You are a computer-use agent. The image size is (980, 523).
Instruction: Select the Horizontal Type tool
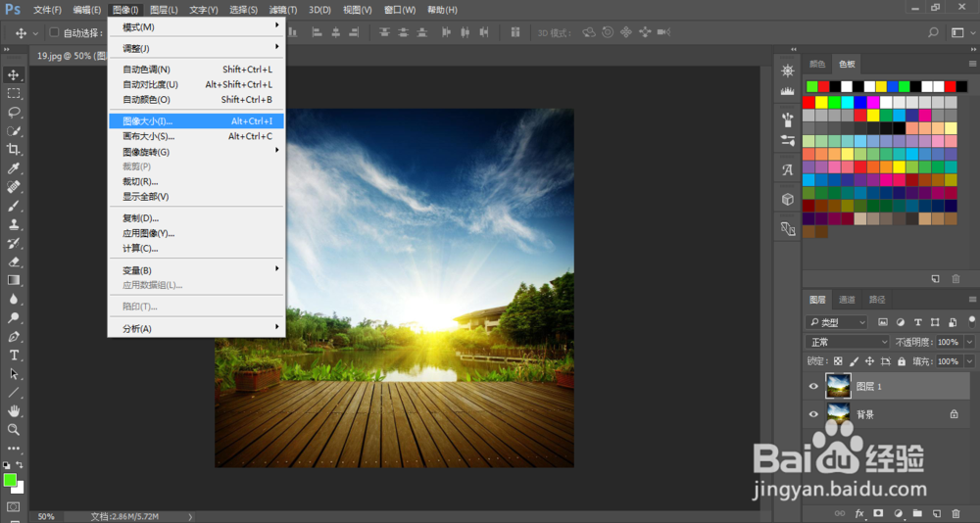point(13,355)
